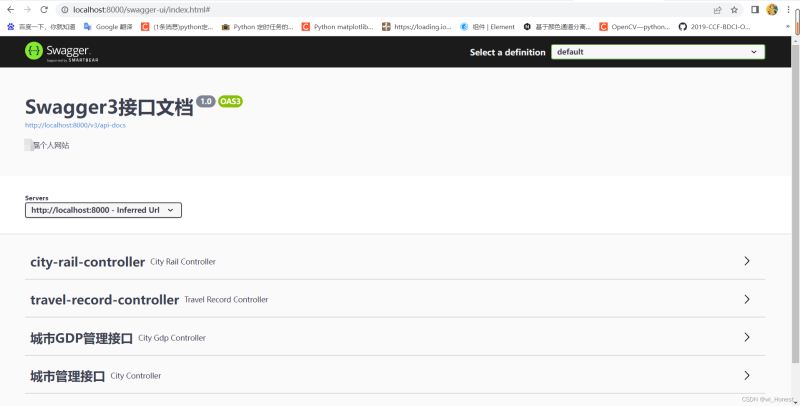Click the page vertical scrollbar
The height and width of the screenshot is (406, 800).
click(795, 204)
